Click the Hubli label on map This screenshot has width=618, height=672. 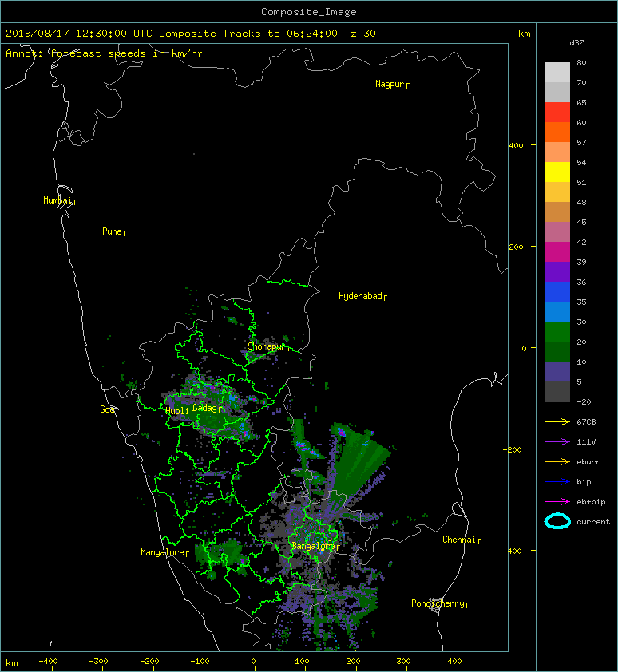176,411
